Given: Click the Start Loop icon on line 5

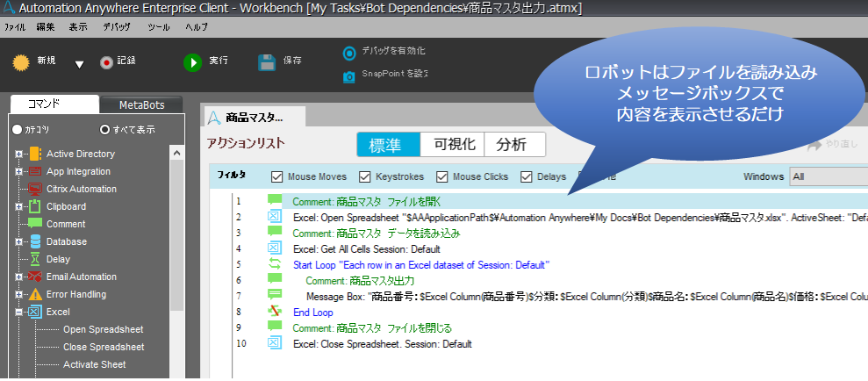Looking at the screenshot, I should 275,264.
